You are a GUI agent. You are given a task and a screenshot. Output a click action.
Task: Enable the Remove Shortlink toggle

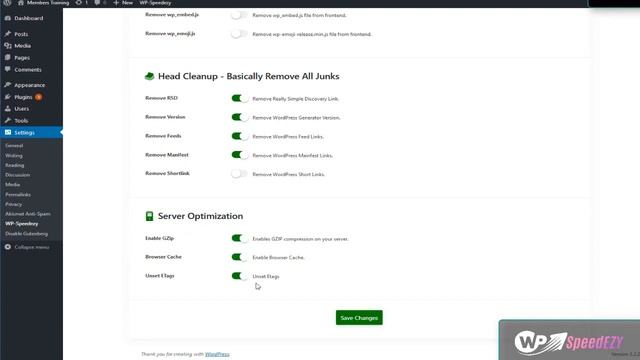click(x=239, y=174)
